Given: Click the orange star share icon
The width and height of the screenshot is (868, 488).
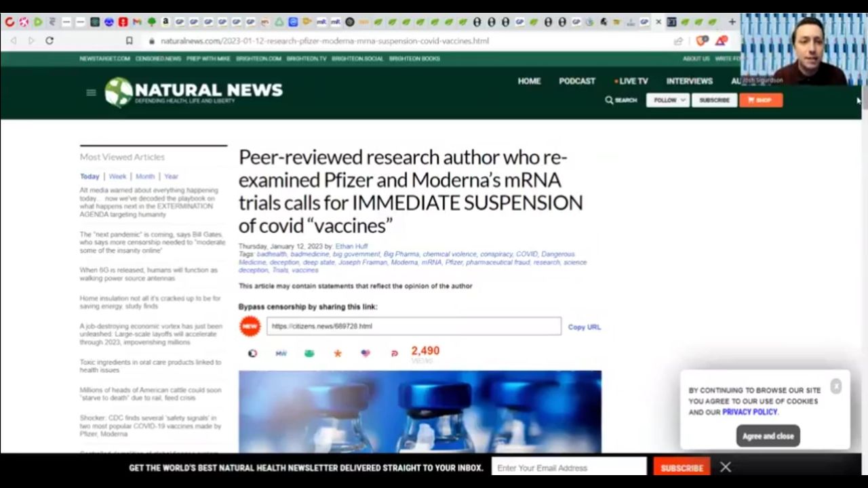Looking at the screenshot, I should pyautogui.click(x=337, y=353).
